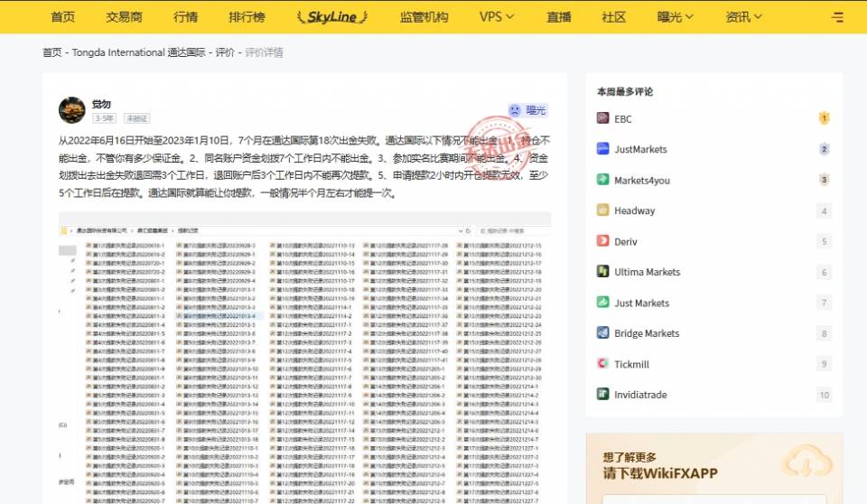Click the 3-5年 user tag

click(104, 118)
